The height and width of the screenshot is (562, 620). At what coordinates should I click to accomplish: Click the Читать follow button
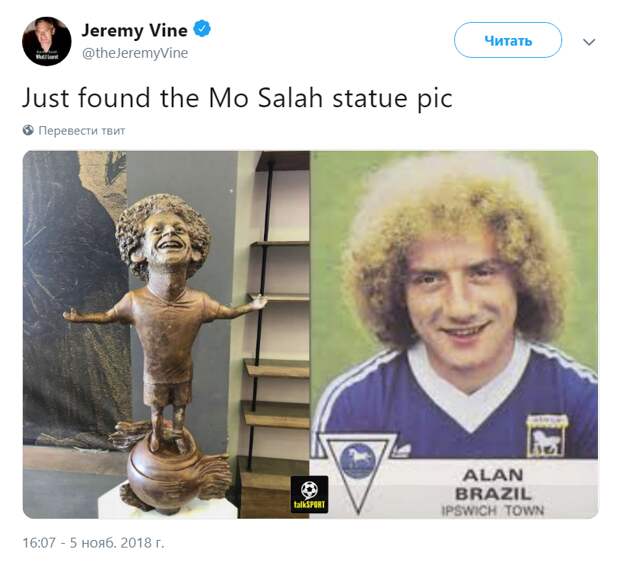[x=508, y=40]
